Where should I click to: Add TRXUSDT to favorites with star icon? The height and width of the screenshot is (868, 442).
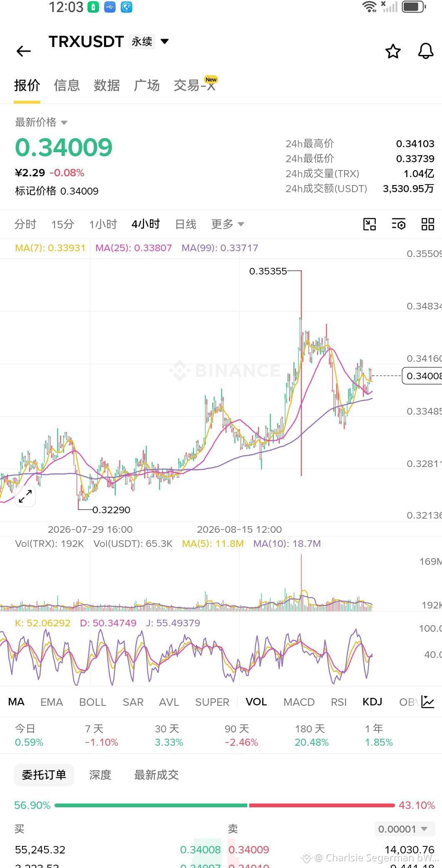pyautogui.click(x=393, y=51)
